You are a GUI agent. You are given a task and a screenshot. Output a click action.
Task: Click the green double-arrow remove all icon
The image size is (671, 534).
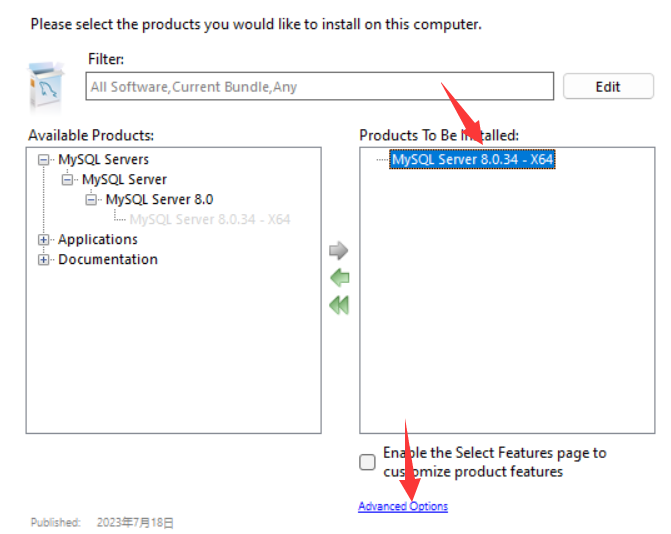tap(339, 305)
